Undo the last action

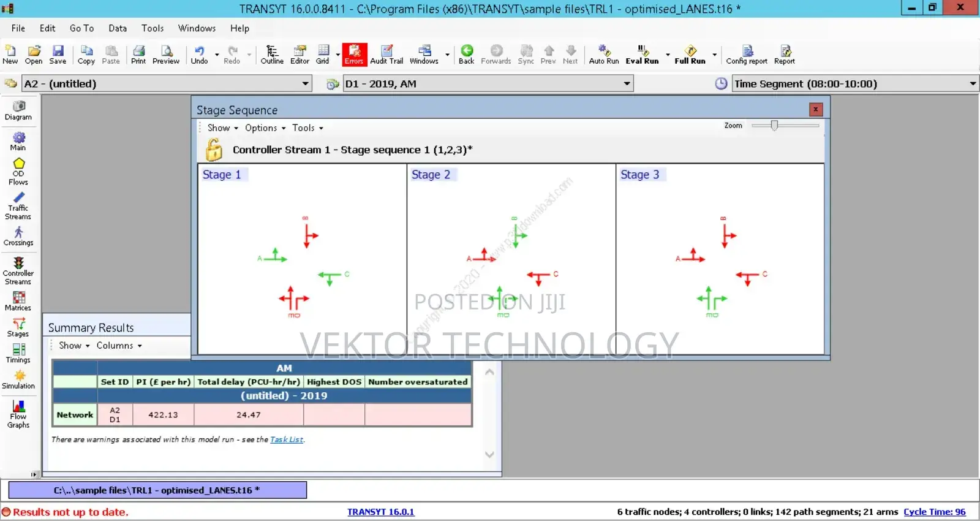[199, 54]
